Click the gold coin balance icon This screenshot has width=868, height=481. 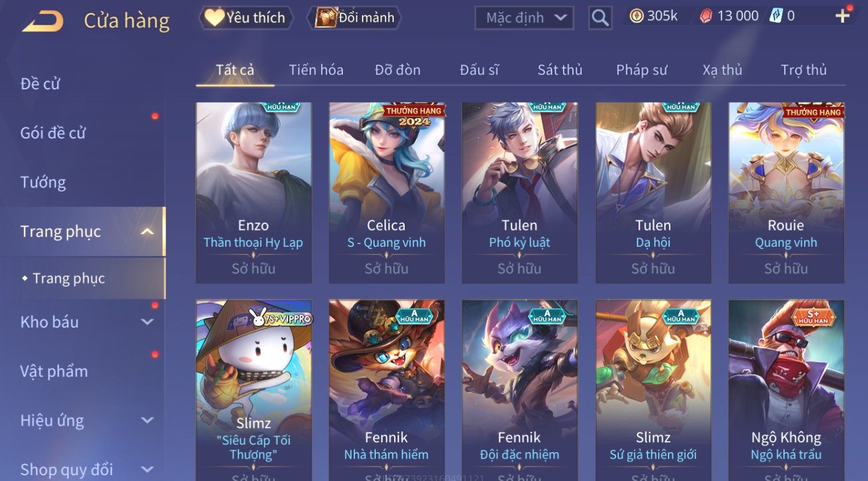point(636,16)
